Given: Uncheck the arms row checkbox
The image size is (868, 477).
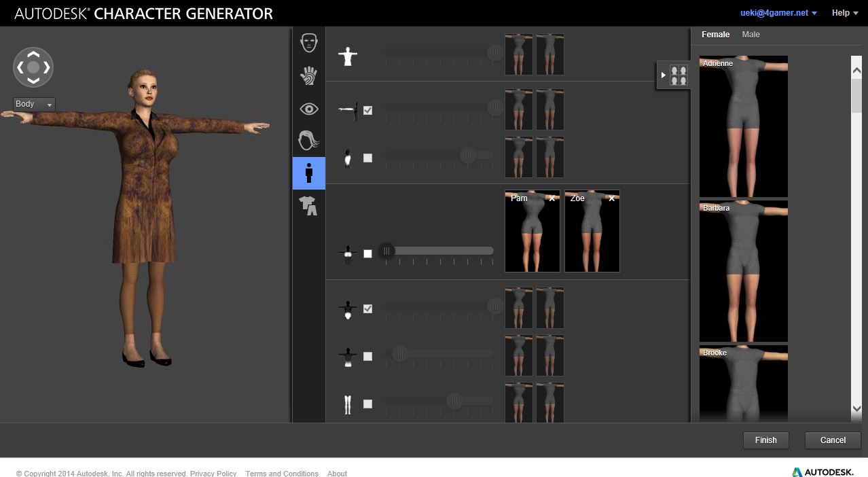Looking at the screenshot, I should (x=367, y=110).
